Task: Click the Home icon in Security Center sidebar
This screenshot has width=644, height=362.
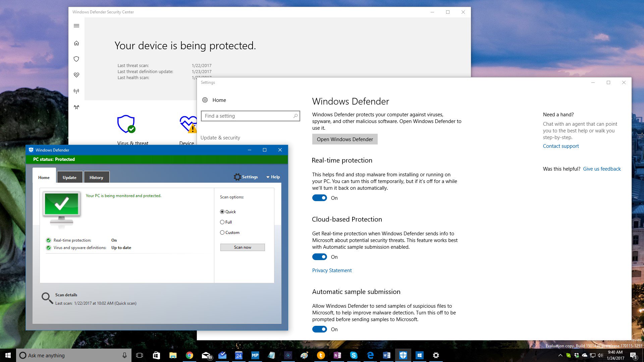Action: click(76, 43)
